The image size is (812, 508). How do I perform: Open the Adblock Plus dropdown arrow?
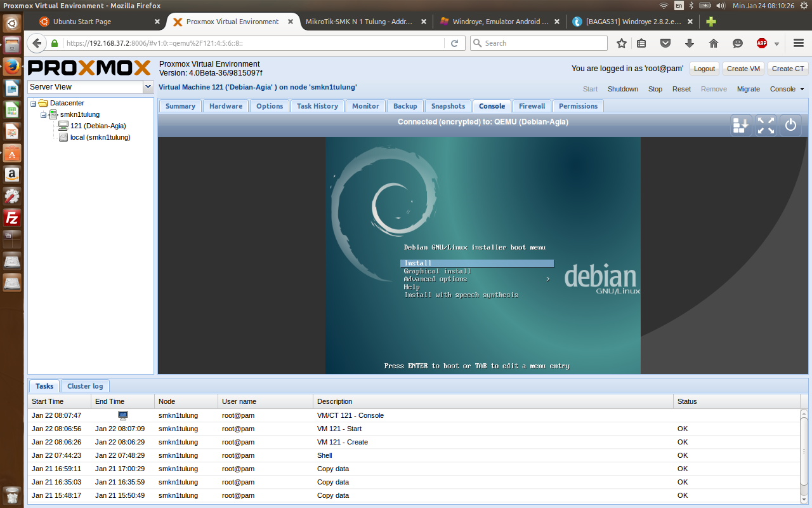coord(776,44)
